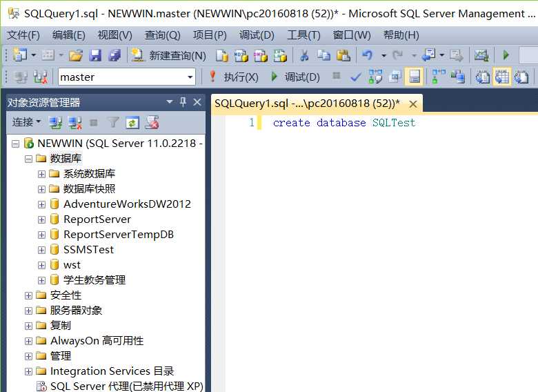The width and height of the screenshot is (538, 392).
Task: Click the query line with create database SQLTest
Action: click(344, 123)
